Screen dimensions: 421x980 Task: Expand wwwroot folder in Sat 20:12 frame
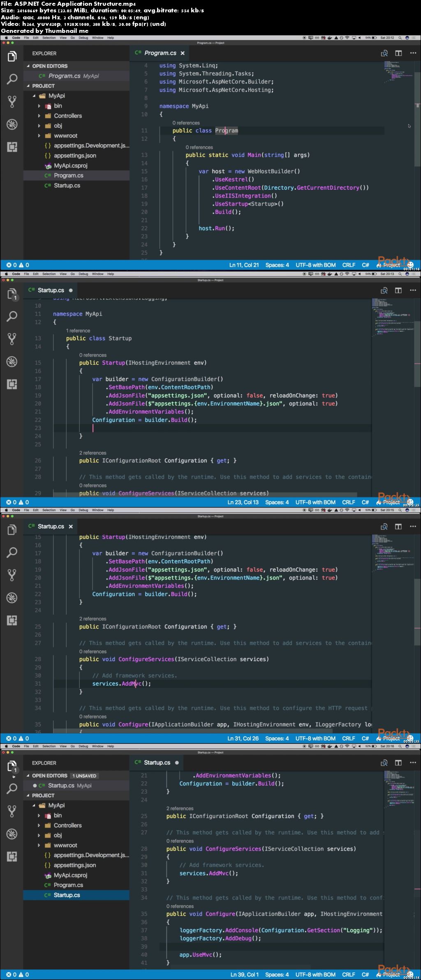tap(39, 136)
